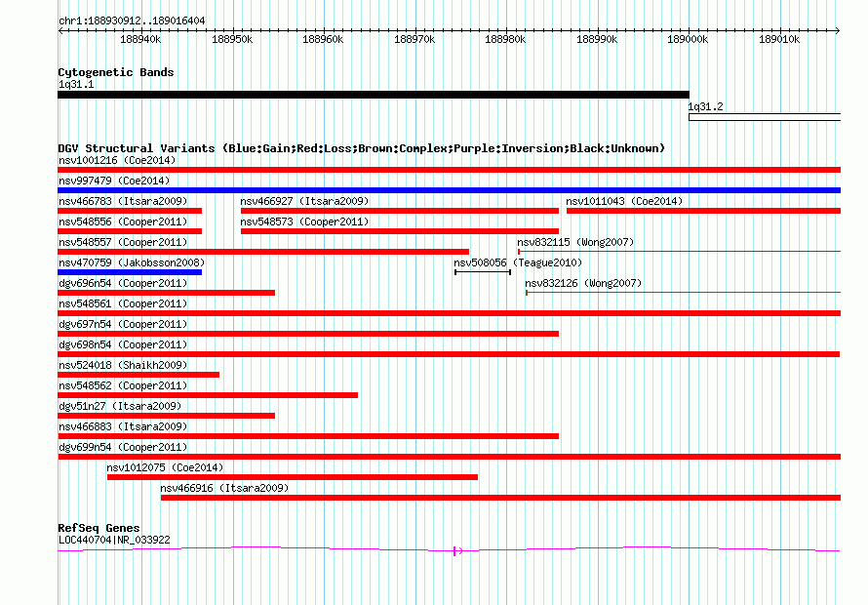Click the nsv548562 (Cooper2011) label

(123, 385)
